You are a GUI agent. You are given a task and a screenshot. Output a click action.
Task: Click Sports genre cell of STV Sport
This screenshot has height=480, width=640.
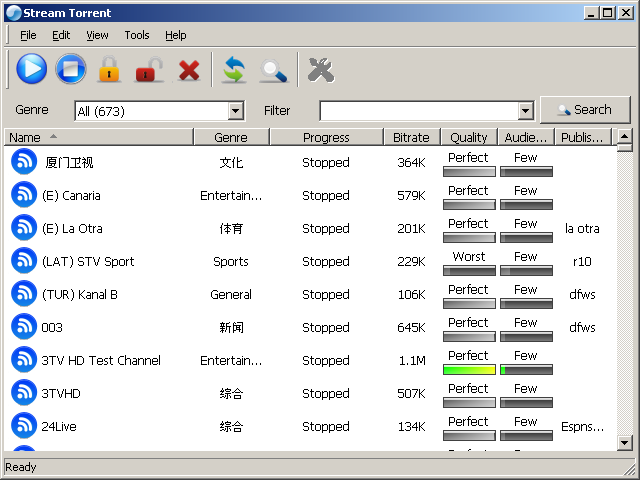[x=231, y=262]
